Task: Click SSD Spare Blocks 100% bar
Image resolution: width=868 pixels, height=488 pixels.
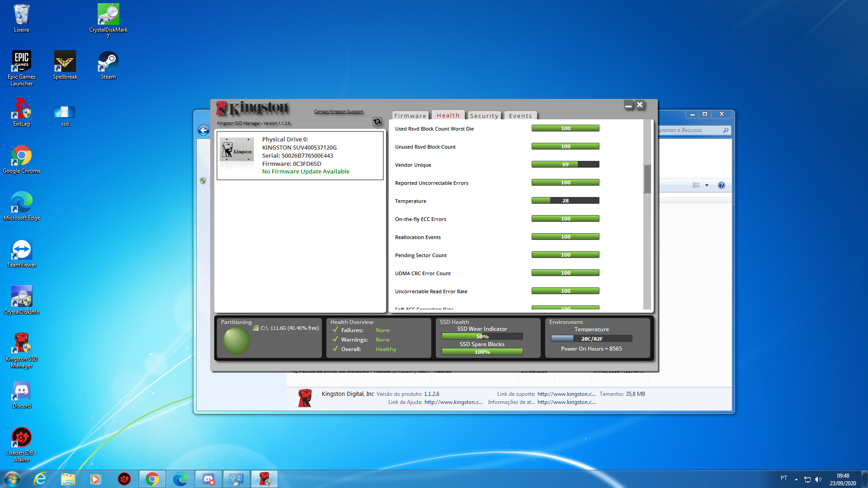Action: pos(482,352)
